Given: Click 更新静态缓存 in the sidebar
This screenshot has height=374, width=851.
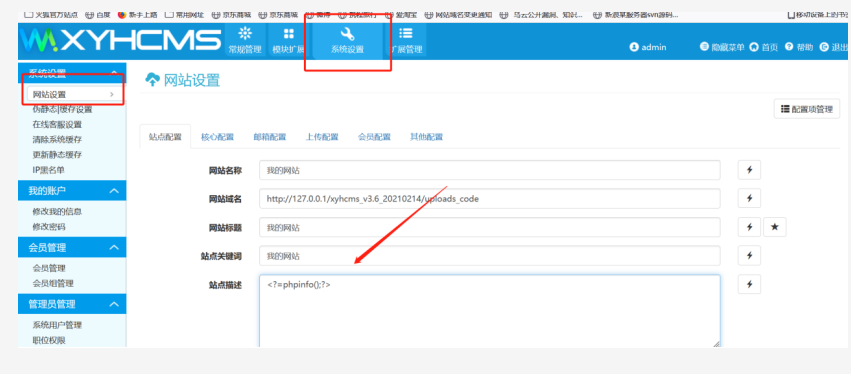Looking at the screenshot, I should pyautogui.click(x=57, y=155).
